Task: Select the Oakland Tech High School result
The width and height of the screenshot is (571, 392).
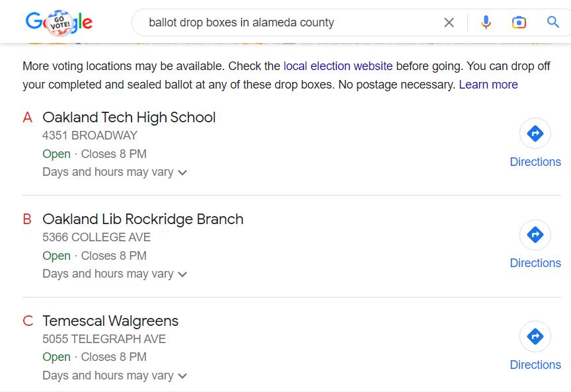Action: tap(129, 118)
